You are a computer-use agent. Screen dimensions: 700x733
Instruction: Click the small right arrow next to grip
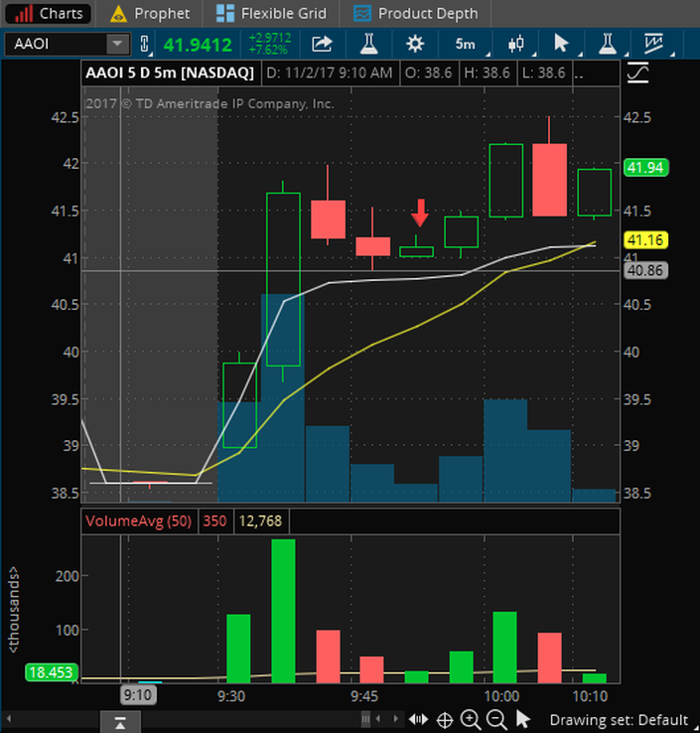click(x=395, y=718)
